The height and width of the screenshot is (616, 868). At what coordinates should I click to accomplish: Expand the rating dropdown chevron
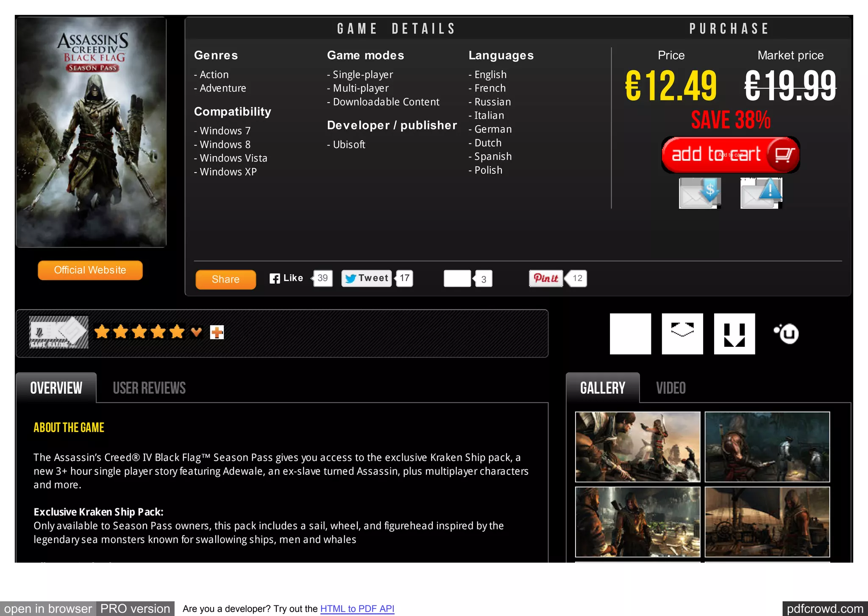(x=196, y=332)
